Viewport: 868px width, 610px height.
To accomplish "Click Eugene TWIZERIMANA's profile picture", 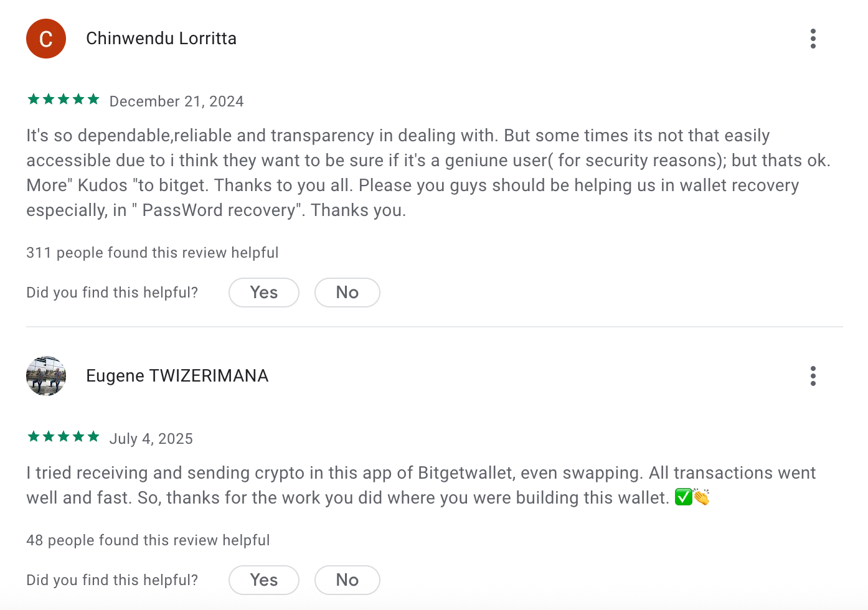I will pos(46,376).
